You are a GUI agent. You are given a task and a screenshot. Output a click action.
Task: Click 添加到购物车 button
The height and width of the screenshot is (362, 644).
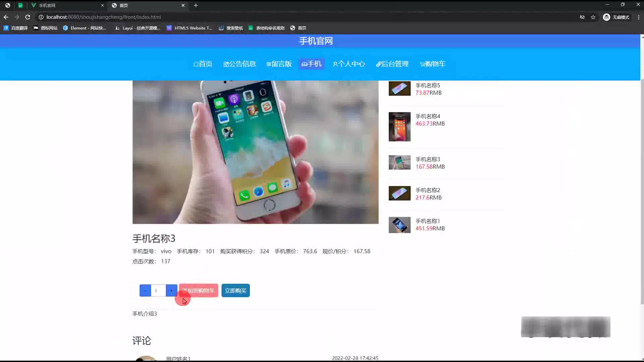[198, 291]
